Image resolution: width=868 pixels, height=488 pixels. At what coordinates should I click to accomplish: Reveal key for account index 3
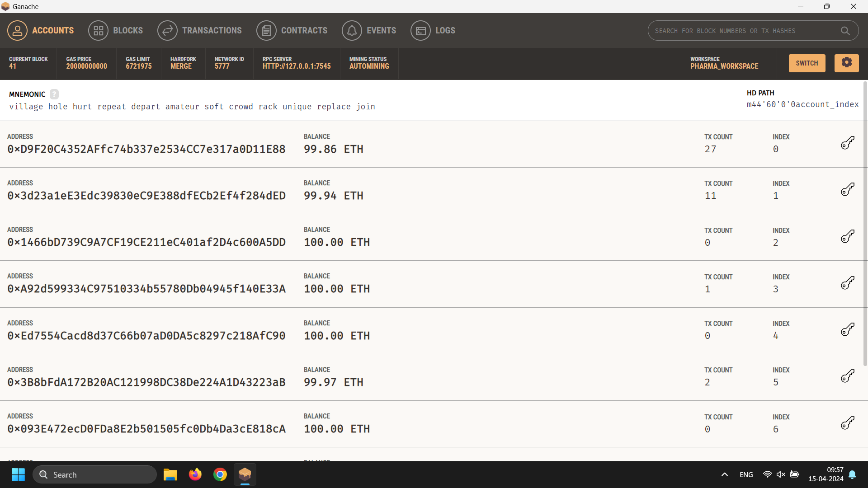[847, 283]
